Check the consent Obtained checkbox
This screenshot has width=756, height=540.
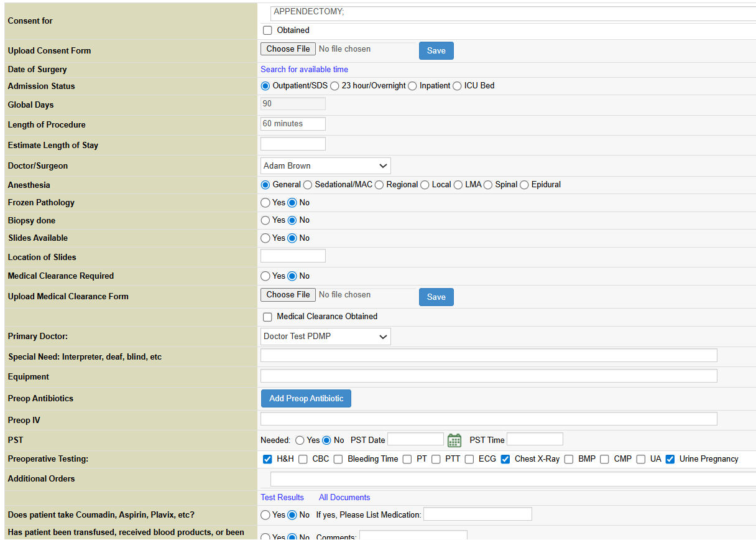[x=267, y=30]
